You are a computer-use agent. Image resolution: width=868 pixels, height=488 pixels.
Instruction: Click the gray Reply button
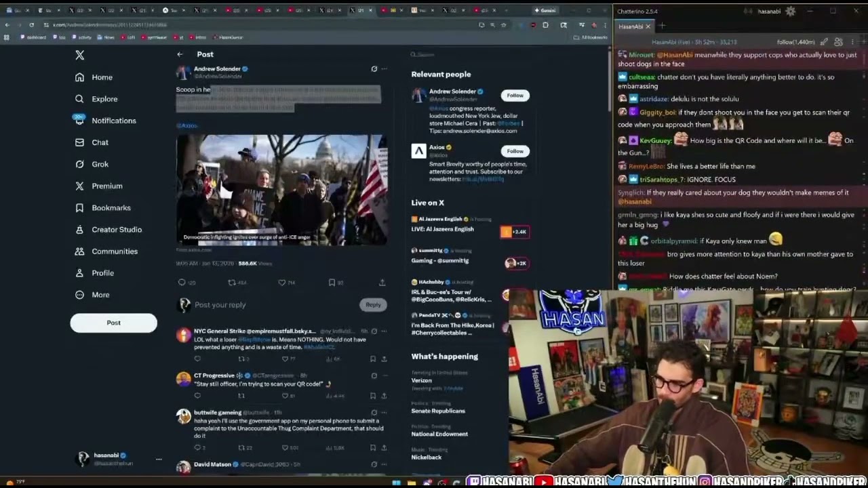pos(373,305)
